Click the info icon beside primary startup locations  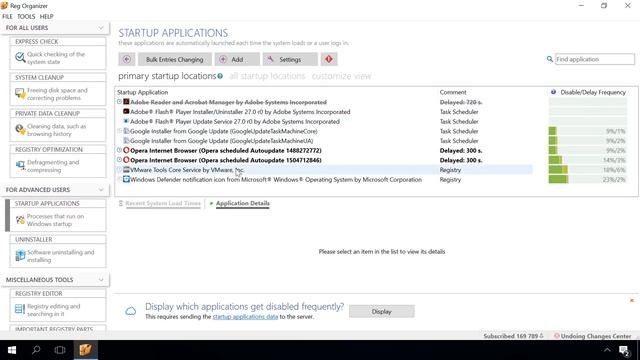coord(220,76)
